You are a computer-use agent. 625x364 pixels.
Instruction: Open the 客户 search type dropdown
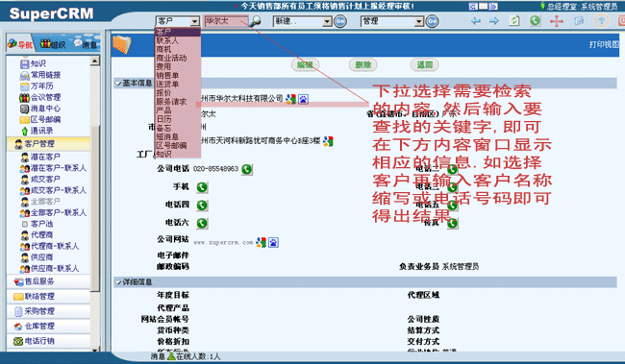194,21
